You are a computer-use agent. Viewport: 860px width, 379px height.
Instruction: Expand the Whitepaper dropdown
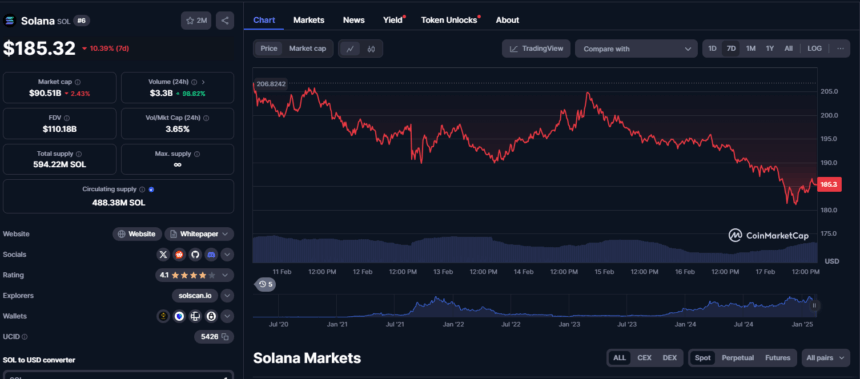point(199,234)
